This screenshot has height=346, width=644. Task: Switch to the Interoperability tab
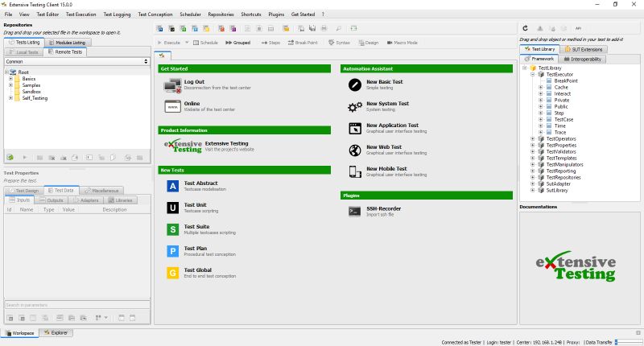click(x=582, y=59)
